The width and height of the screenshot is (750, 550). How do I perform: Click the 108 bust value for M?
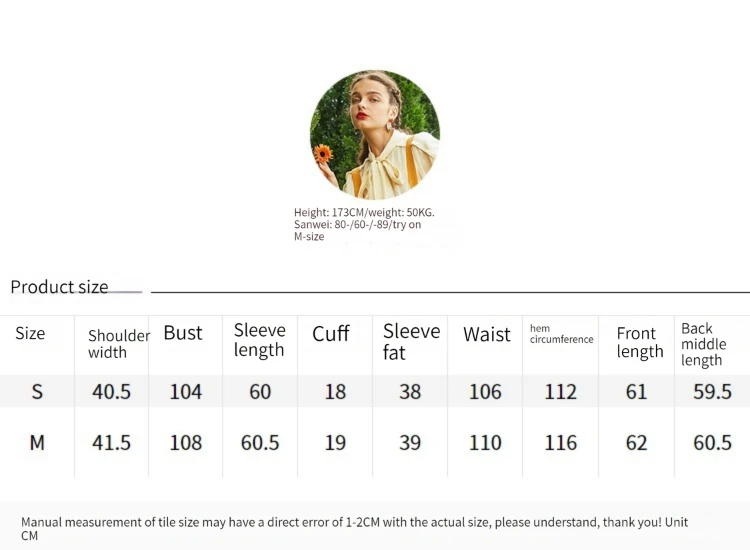[186, 443]
